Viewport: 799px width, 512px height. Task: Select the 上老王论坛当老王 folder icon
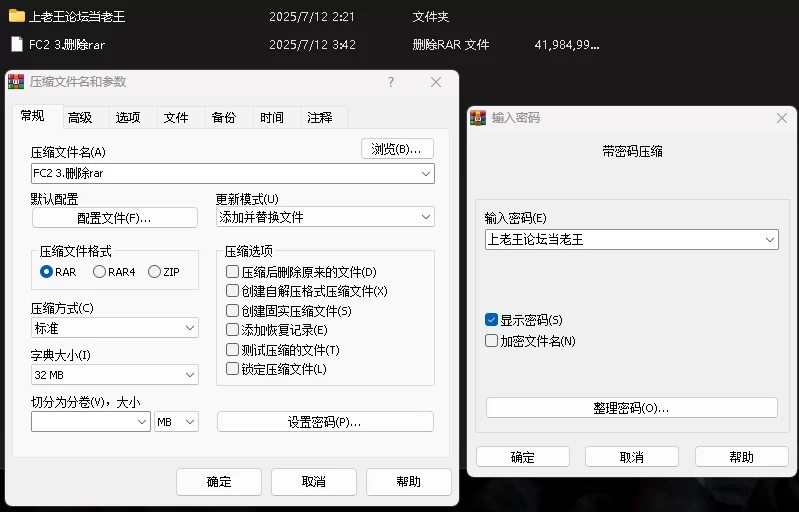pos(17,16)
